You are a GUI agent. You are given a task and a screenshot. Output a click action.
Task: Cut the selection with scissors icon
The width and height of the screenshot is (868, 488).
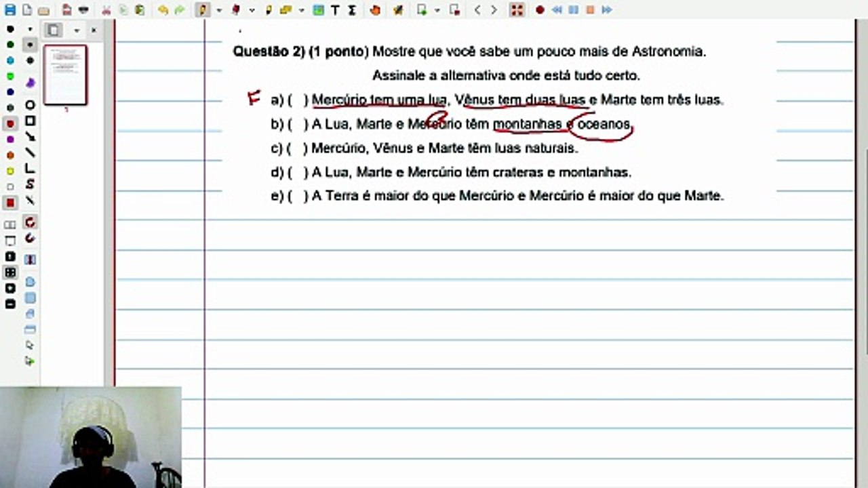pyautogui.click(x=106, y=10)
